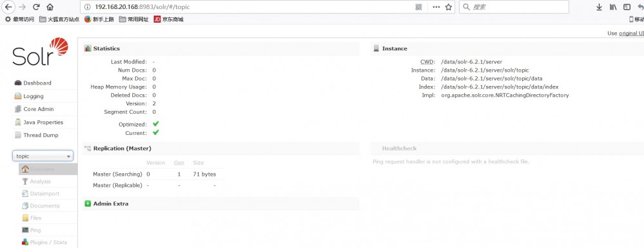This screenshot has width=644, height=248.
Task: Select the /data/solr-6.2.1/server/solr/topic/data/index path
Action: click(x=500, y=87)
